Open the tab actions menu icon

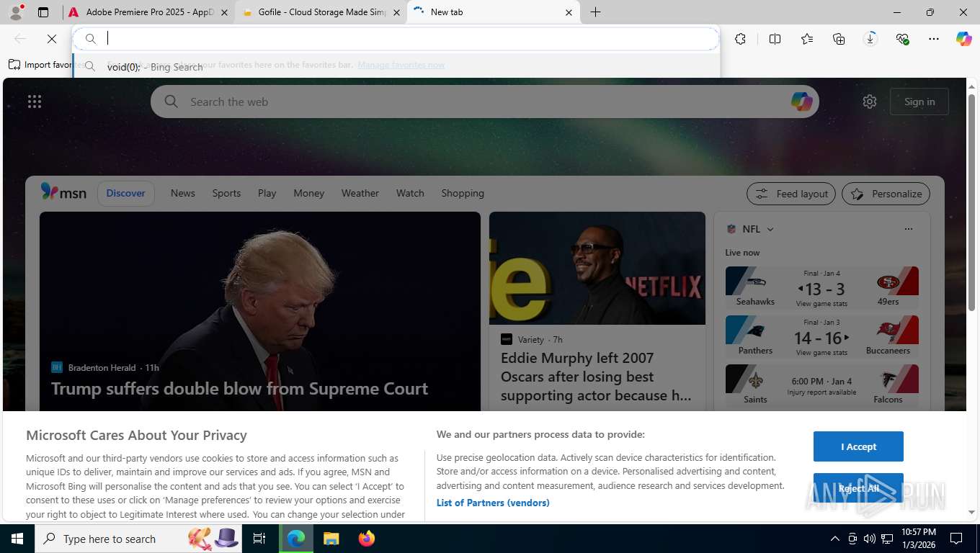(43, 12)
